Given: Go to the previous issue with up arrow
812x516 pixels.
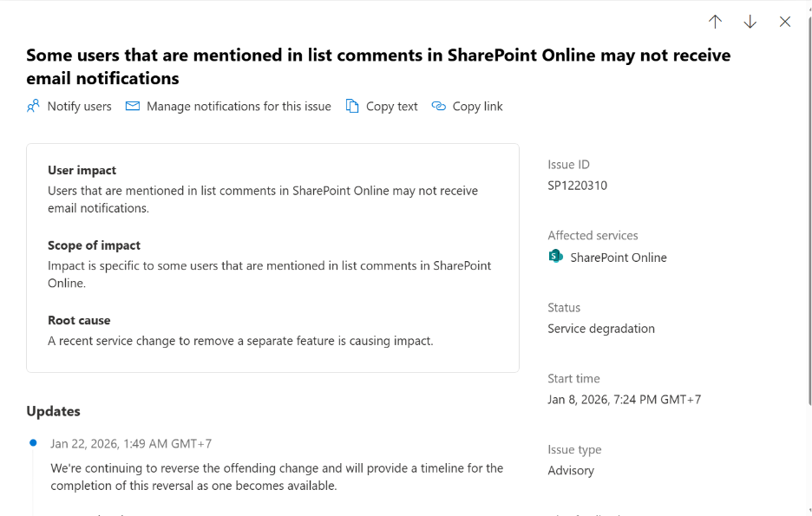Looking at the screenshot, I should pyautogui.click(x=715, y=22).
